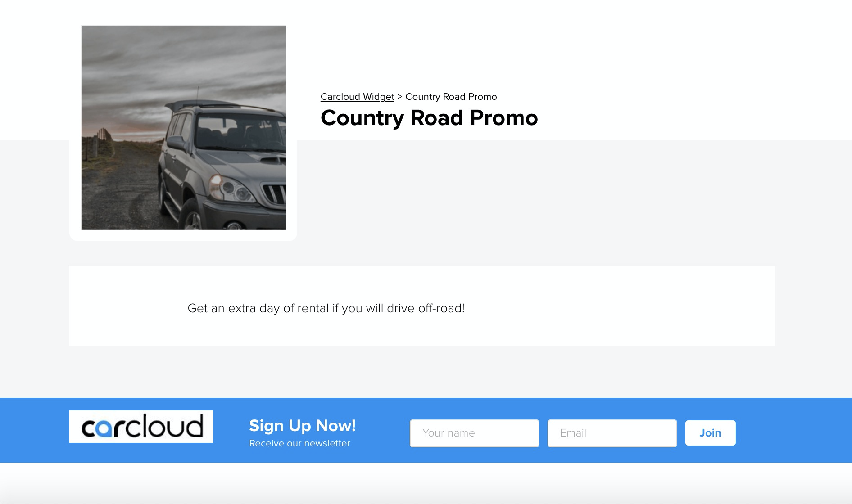852x504 pixels.
Task: Click the carcloud logo in the footer
Action: pos(141,427)
